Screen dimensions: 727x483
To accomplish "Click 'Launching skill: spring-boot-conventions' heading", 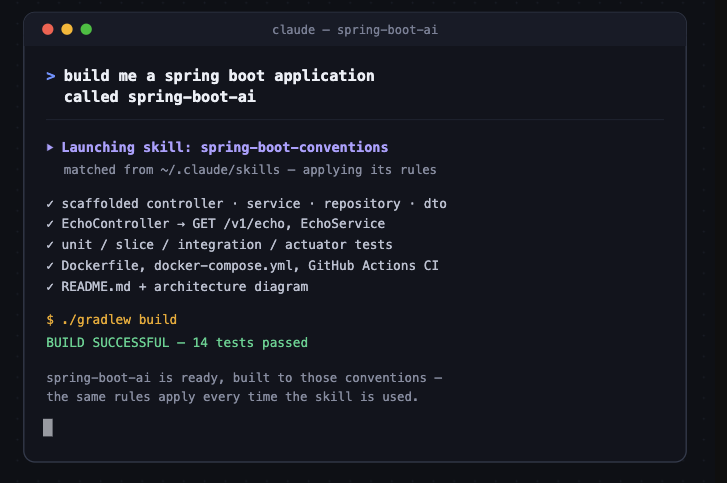I will (x=225, y=147).
